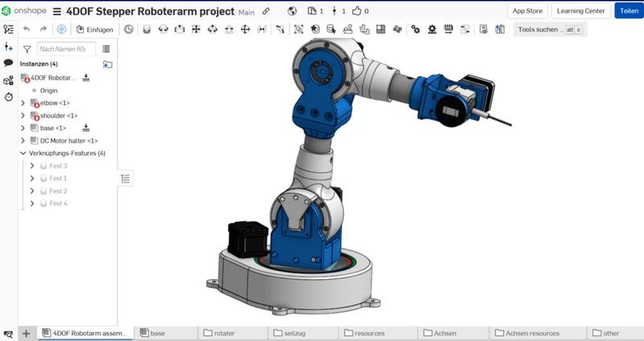Expand the Fest 4 mate feature
The width and height of the screenshot is (644, 341).
coord(32,203)
